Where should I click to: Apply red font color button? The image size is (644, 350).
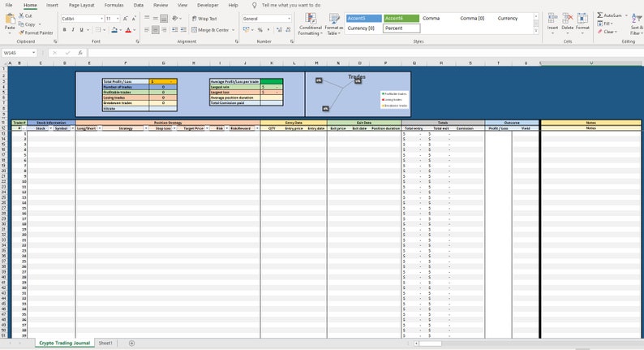[128, 29]
